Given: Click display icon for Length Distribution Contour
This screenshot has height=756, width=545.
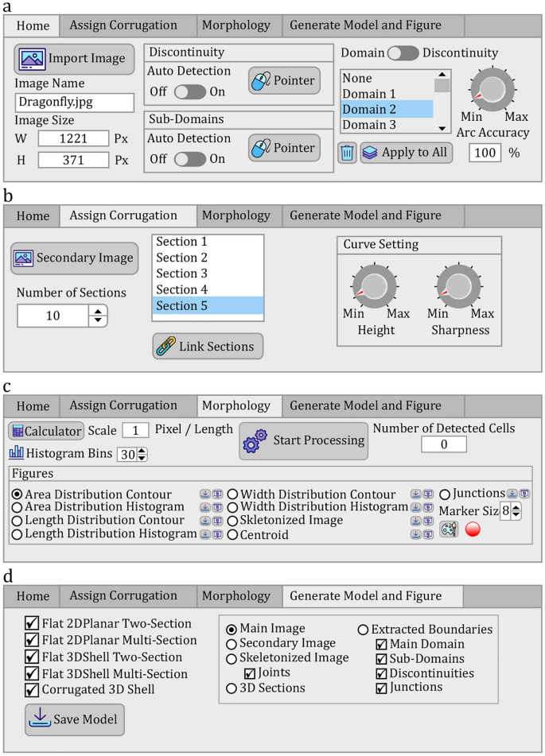Looking at the screenshot, I should 218,521.
